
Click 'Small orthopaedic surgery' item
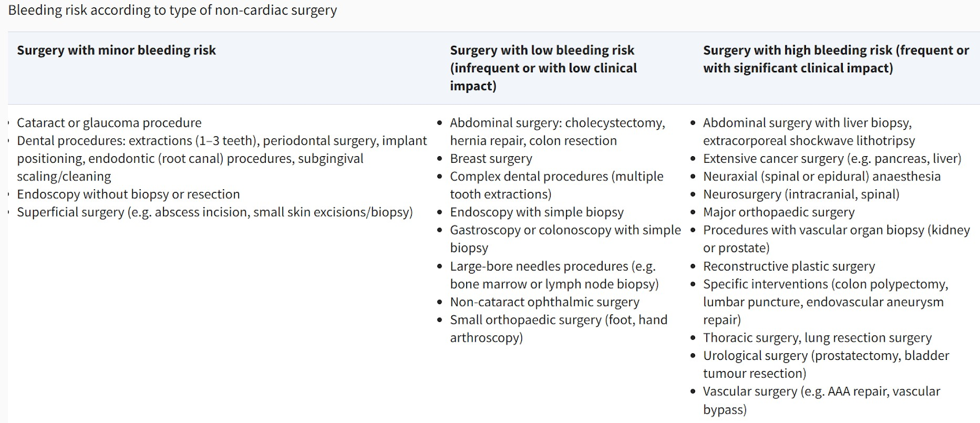pos(559,329)
